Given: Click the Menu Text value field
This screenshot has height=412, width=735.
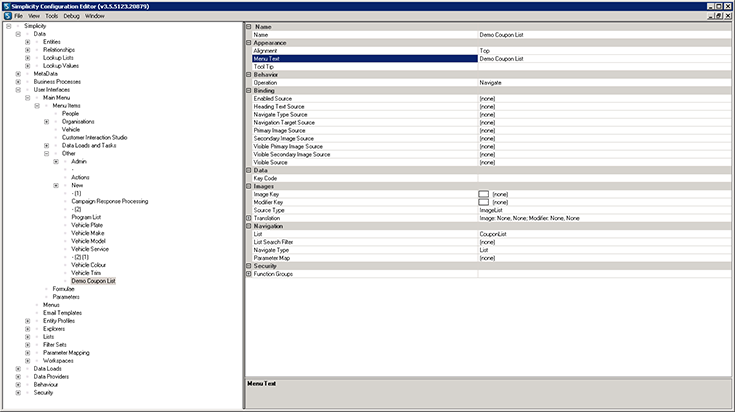Looking at the screenshot, I should (x=604, y=59).
